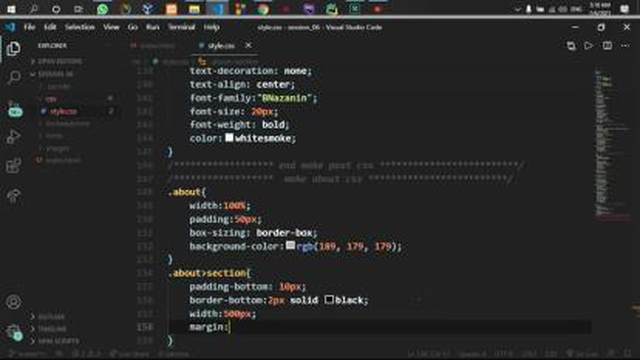This screenshot has width=640, height=360.
Task: Click the Run play icon in editor toolbar
Action: [x=589, y=46]
